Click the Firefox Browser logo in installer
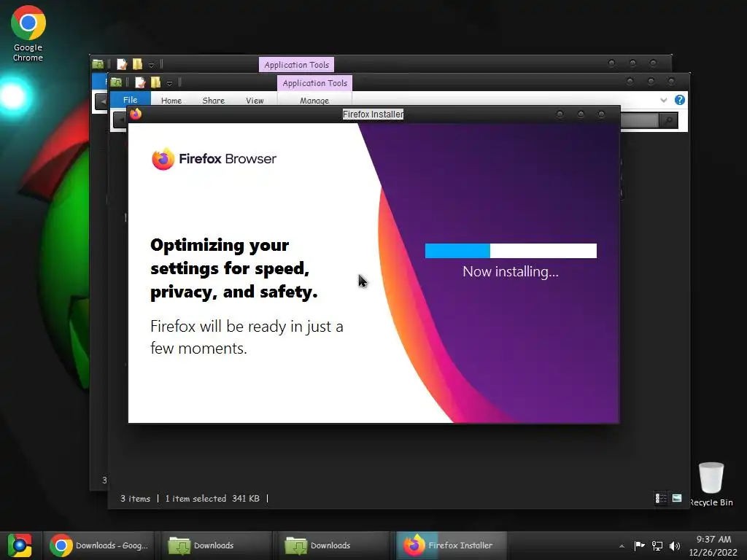 click(214, 158)
